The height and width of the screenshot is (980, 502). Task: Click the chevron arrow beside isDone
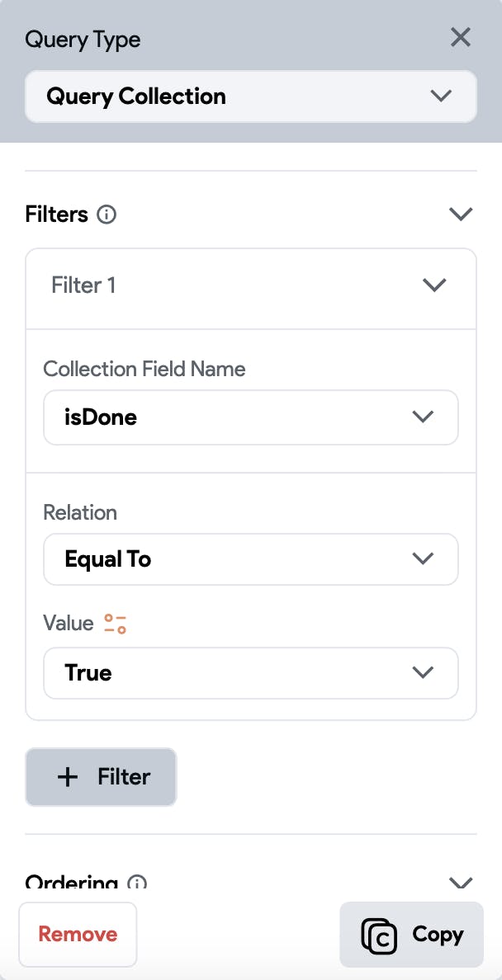click(423, 417)
